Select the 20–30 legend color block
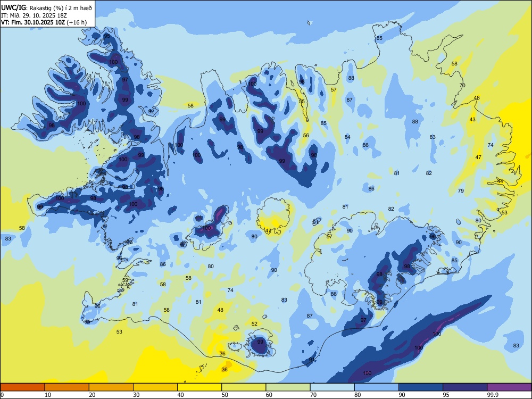Image resolution: width=532 pixels, height=399 pixels. click(x=111, y=387)
